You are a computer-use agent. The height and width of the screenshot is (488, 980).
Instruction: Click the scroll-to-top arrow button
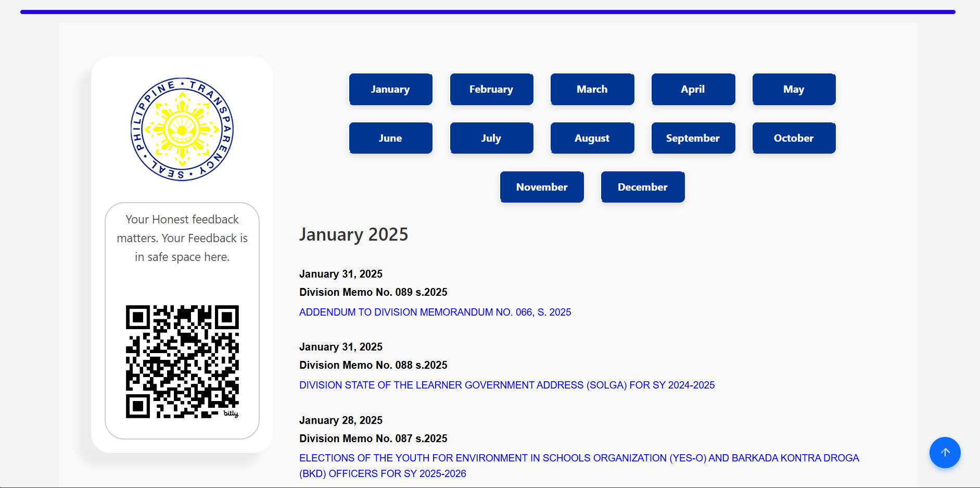945,453
